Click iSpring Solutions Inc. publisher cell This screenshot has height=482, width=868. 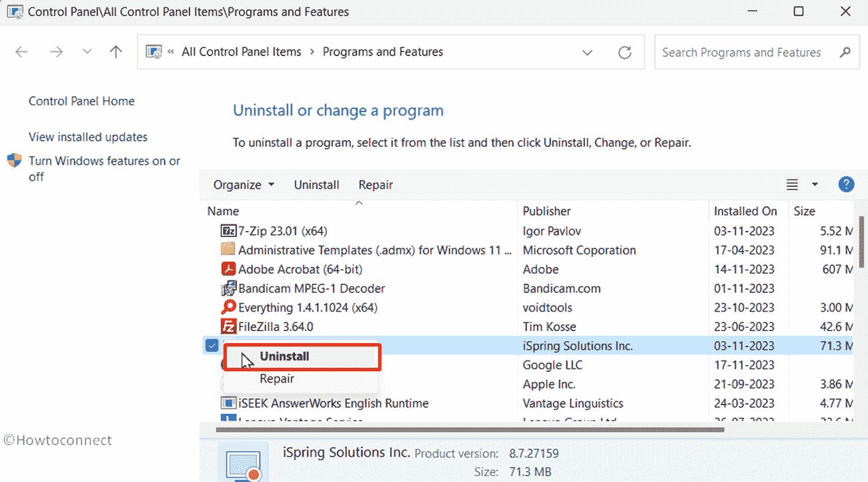pos(578,346)
